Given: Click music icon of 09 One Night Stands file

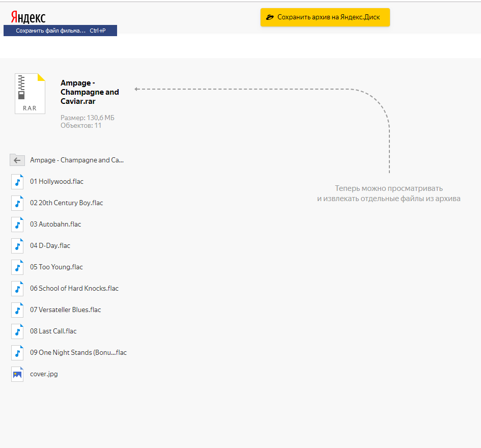Looking at the screenshot, I should [17, 353].
